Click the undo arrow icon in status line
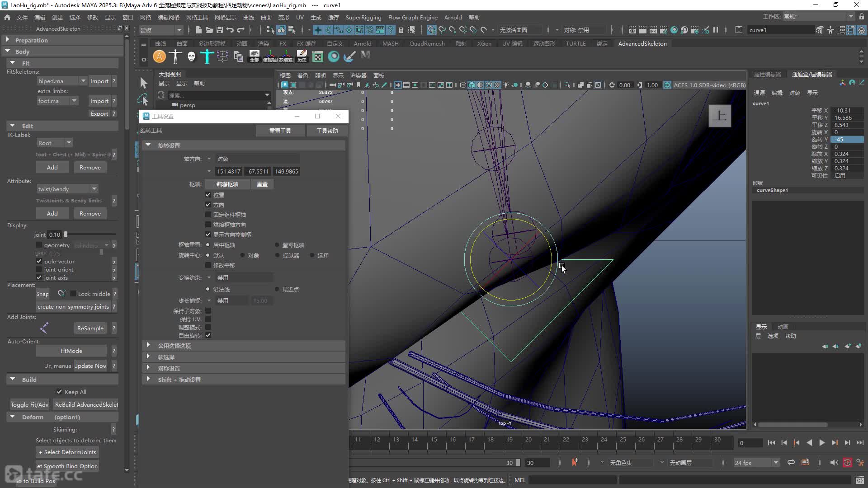 tap(230, 30)
